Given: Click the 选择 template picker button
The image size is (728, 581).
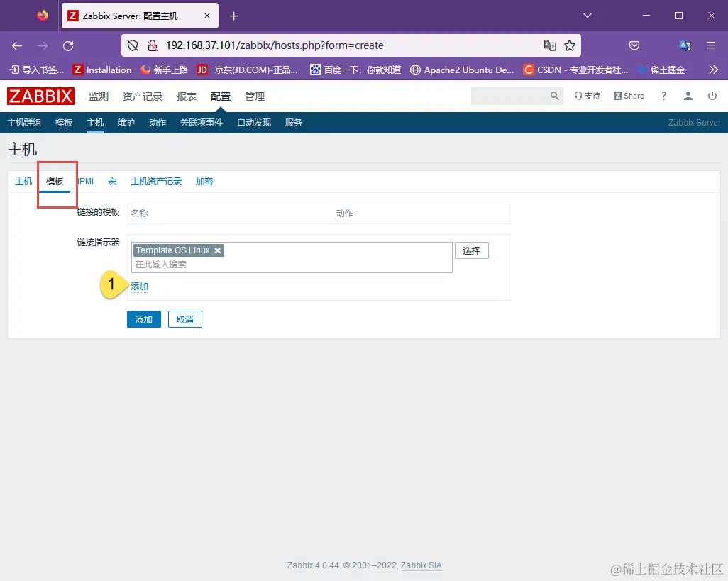Looking at the screenshot, I should (471, 250).
